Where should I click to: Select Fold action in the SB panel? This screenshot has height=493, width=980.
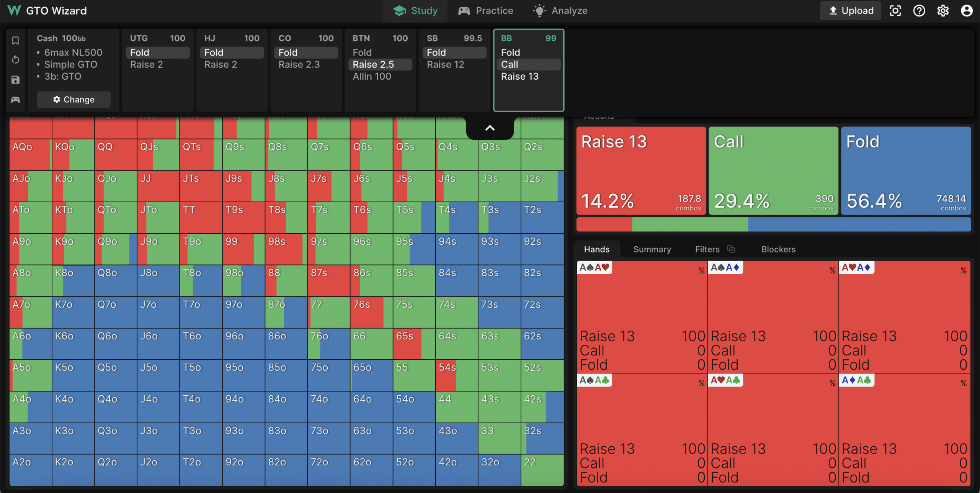pos(454,52)
